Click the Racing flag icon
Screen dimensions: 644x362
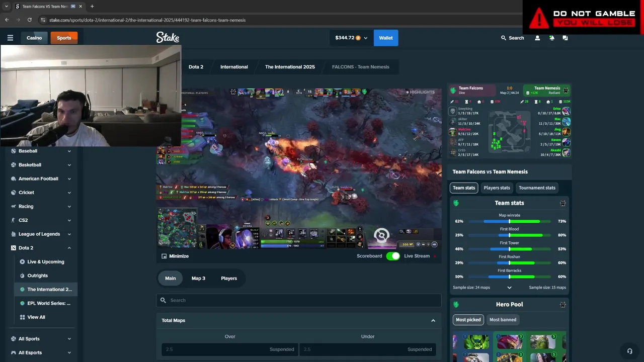(14, 206)
